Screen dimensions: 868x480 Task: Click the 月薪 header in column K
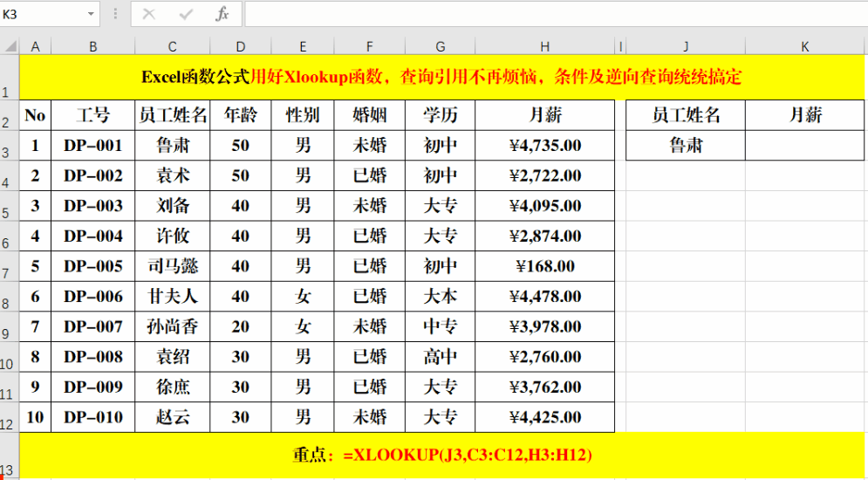pyautogui.click(x=805, y=115)
